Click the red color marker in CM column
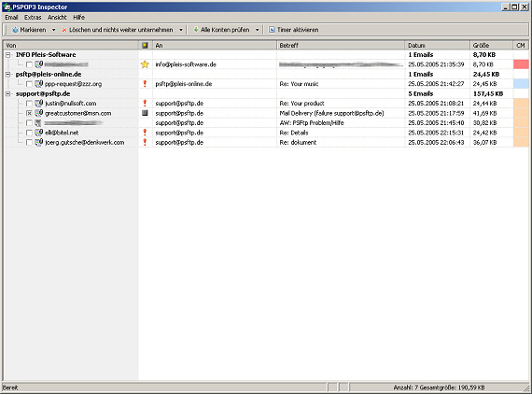 pos(521,64)
